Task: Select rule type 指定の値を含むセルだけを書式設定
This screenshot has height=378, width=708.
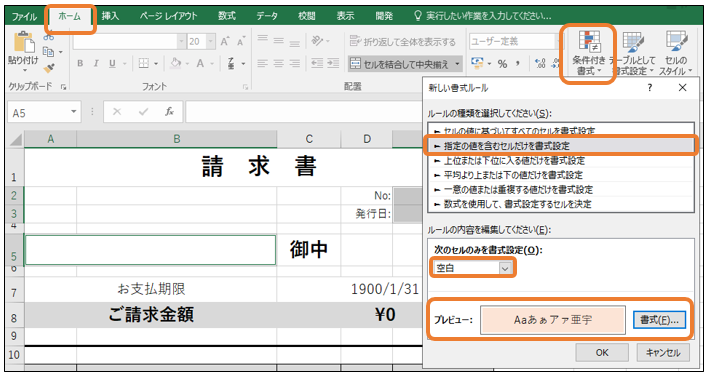Action: tap(561, 146)
